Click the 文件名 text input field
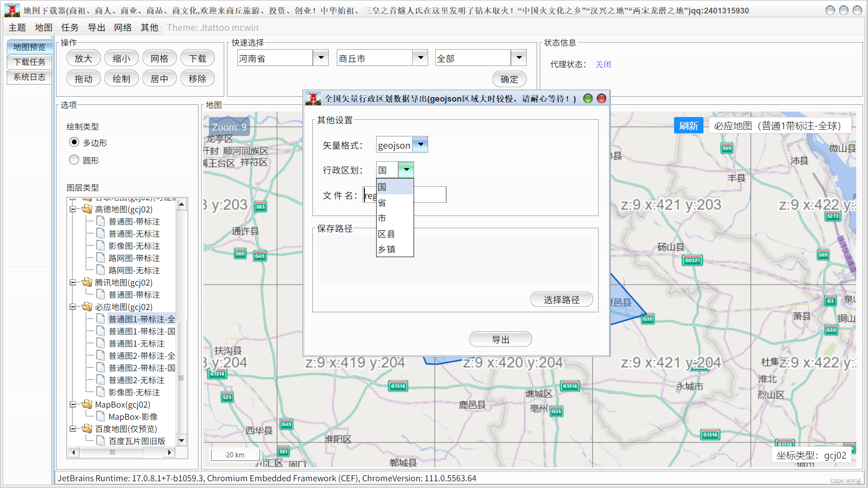 click(429, 195)
